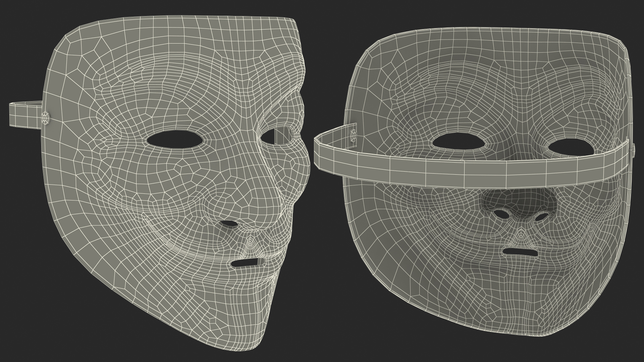The height and width of the screenshot is (362, 644).
Task: Select the round rivet on left mask's side
Action: pos(46,118)
